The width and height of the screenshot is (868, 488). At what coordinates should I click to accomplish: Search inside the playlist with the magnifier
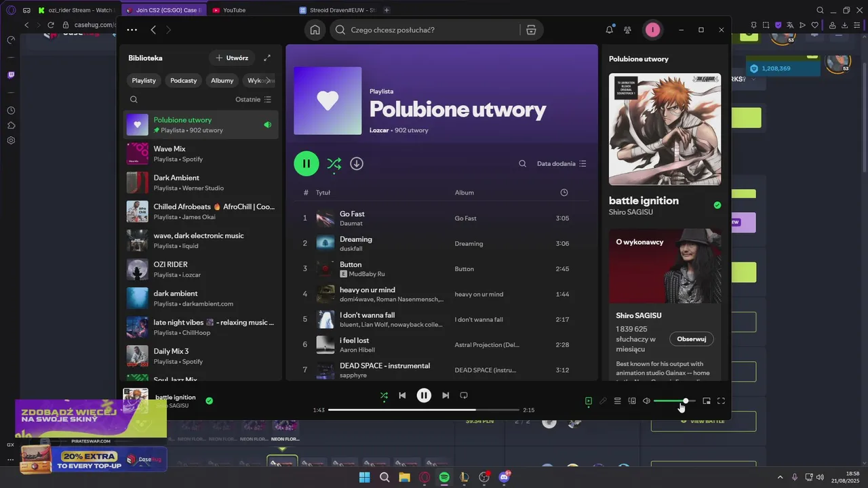522,163
